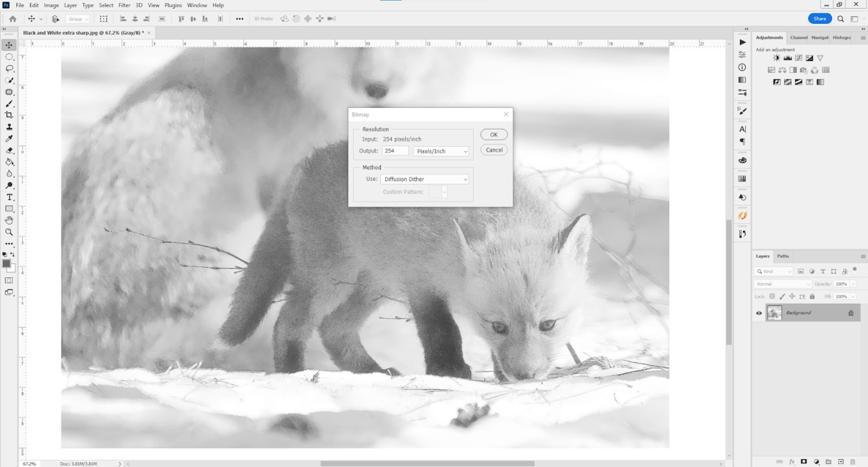Select the Zoom tool

(9, 232)
